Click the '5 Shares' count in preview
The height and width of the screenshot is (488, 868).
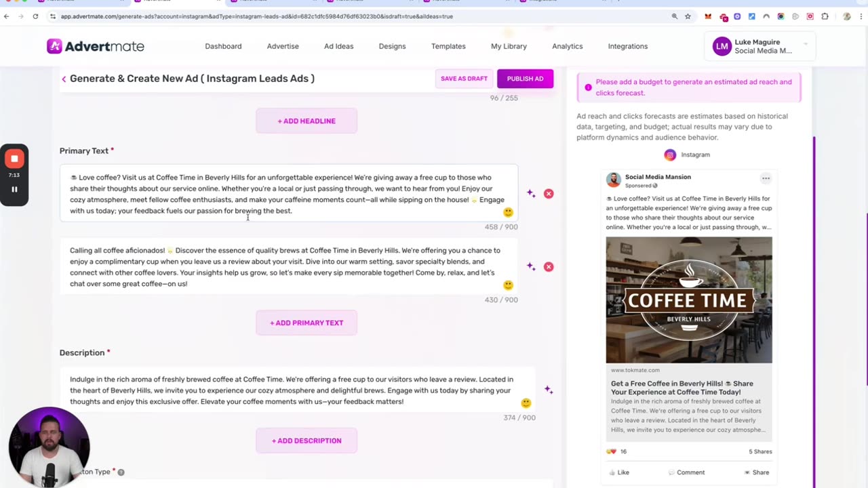coord(760,451)
